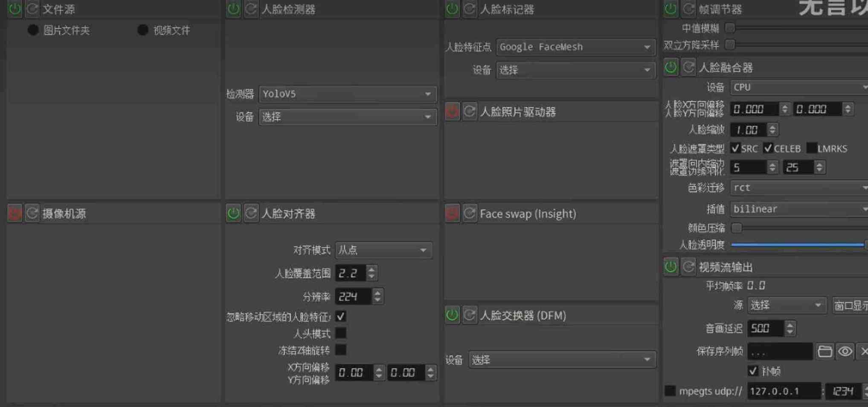Open 检测器 YoloV5 dropdown
The height and width of the screenshot is (407, 868).
pos(348,94)
